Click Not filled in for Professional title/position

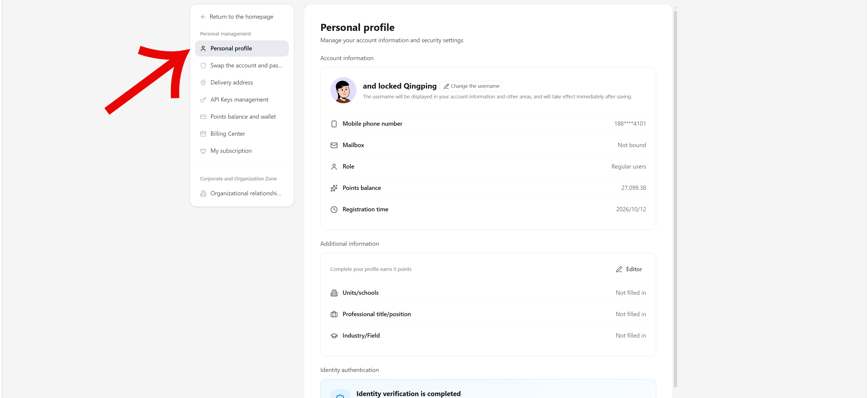coord(631,314)
